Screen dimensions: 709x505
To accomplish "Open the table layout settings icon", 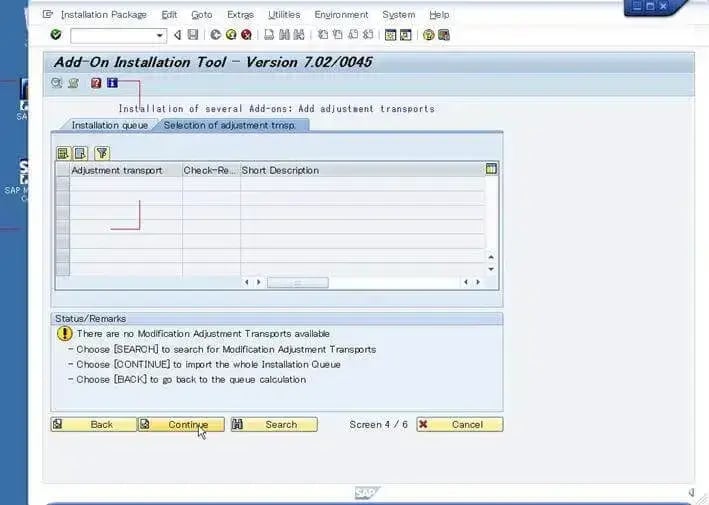I will coord(491,169).
